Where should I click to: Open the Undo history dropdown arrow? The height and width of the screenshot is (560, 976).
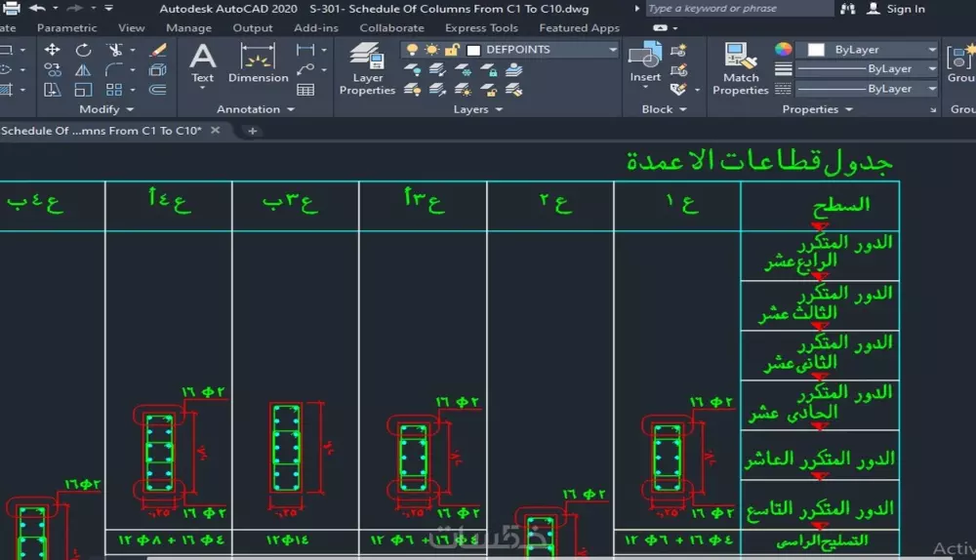(x=55, y=8)
